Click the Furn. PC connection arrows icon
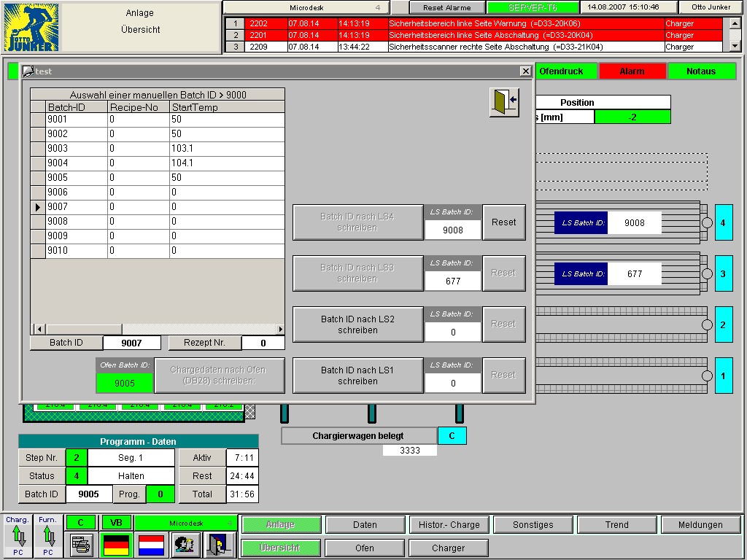 (48, 536)
